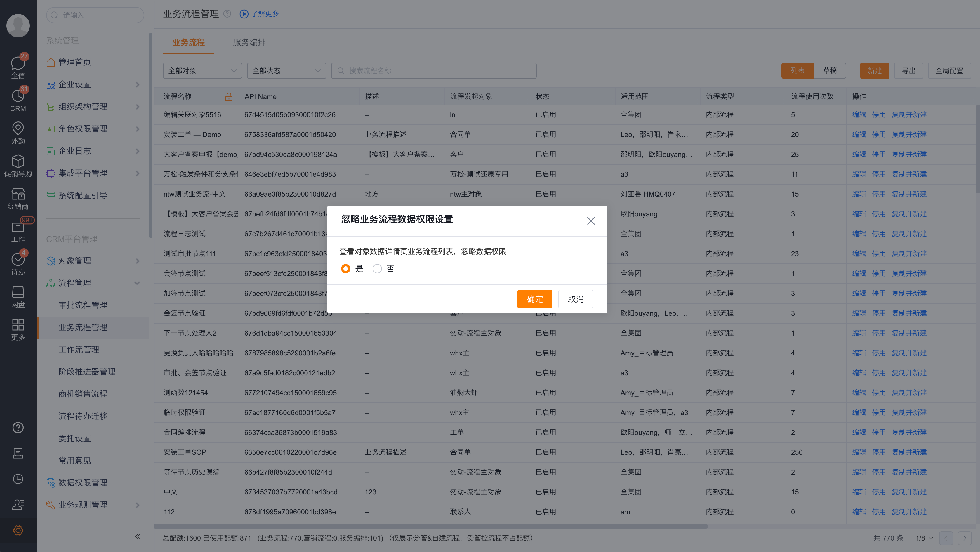Viewport: 980px width, 552px height.
Task: Focus the 搜索流程名称 search field
Action: click(434, 71)
